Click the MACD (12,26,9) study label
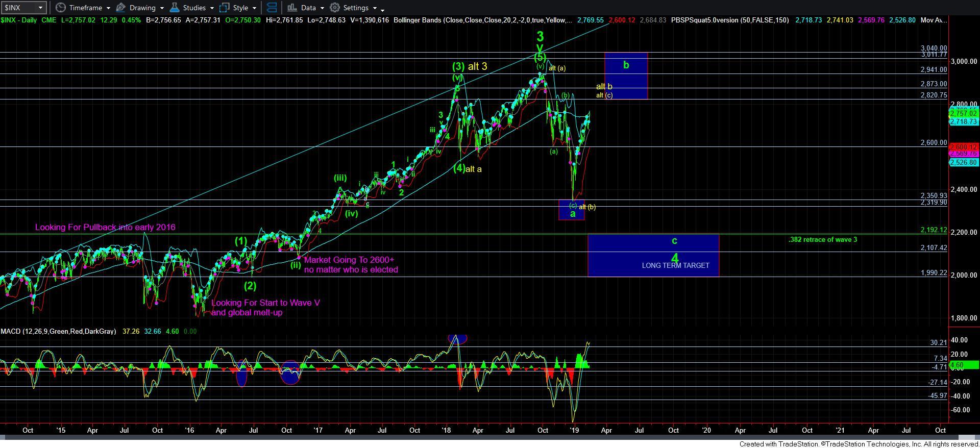Screen dimensions: 980x448 coord(58,331)
